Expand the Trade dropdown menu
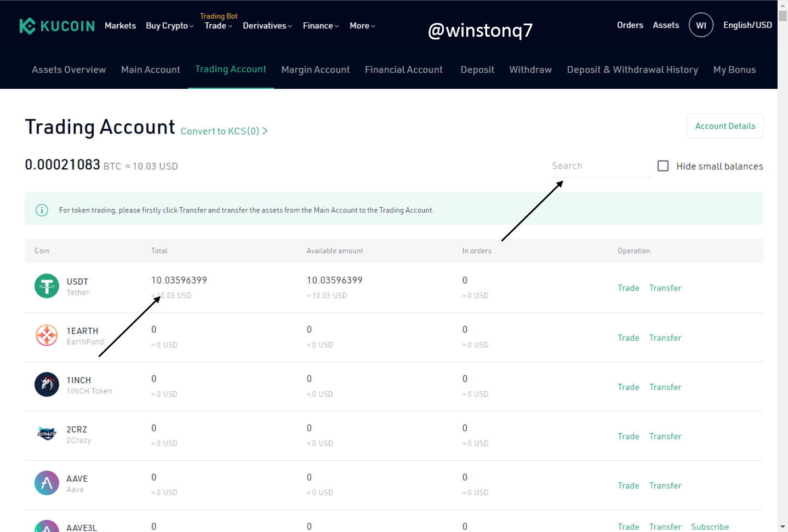Image resolution: width=788 pixels, height=532 pixels. pos(219,26)
